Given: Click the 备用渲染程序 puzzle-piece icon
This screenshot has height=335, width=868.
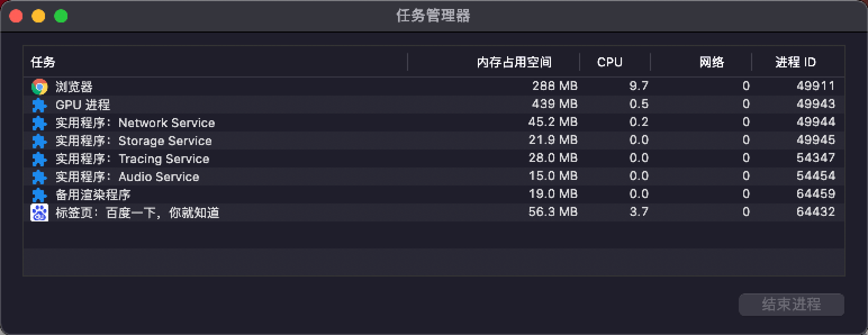Looking at the screenshot, I should coord(39,194).
